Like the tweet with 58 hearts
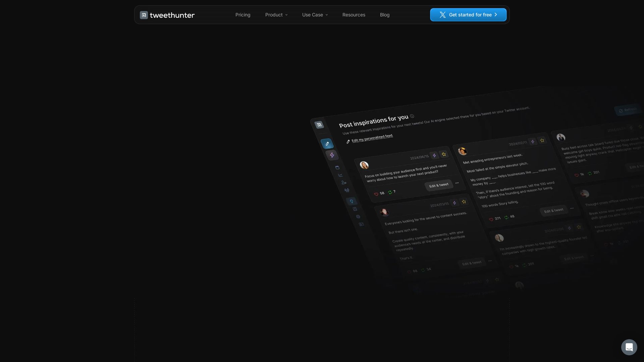Image resolution: width=644 pixels, height=362 pixels. 376,194
